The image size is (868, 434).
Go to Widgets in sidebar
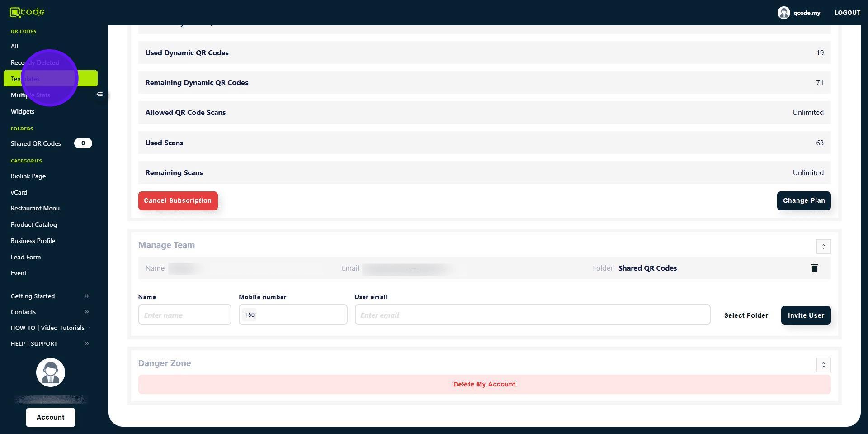(x=23, y=111)
